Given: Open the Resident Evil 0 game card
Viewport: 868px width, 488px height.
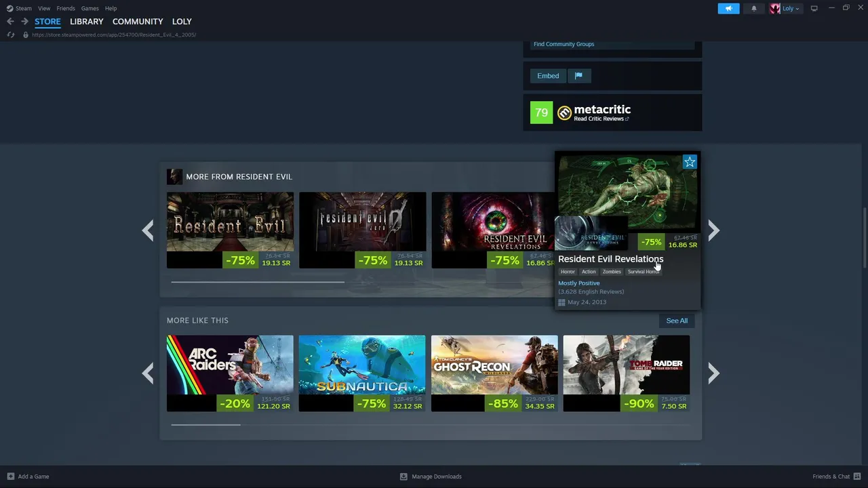Looking at the screenshot, I should (x=362, y=230).
